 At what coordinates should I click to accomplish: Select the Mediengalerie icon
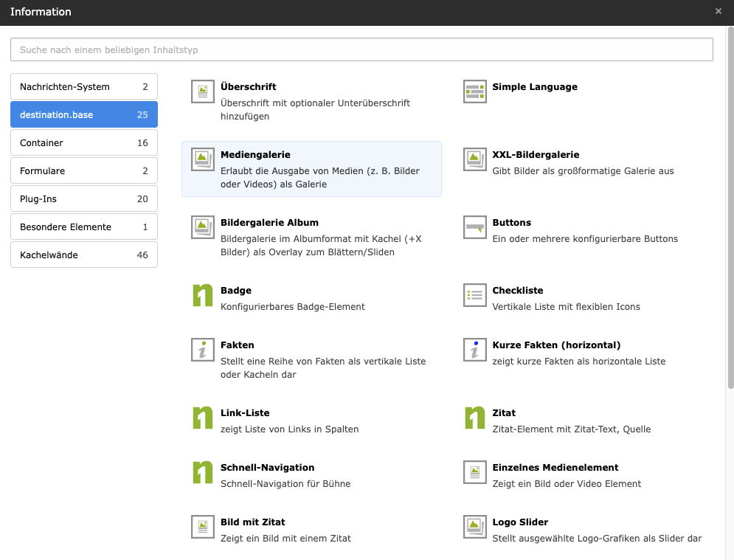point(203,159)
